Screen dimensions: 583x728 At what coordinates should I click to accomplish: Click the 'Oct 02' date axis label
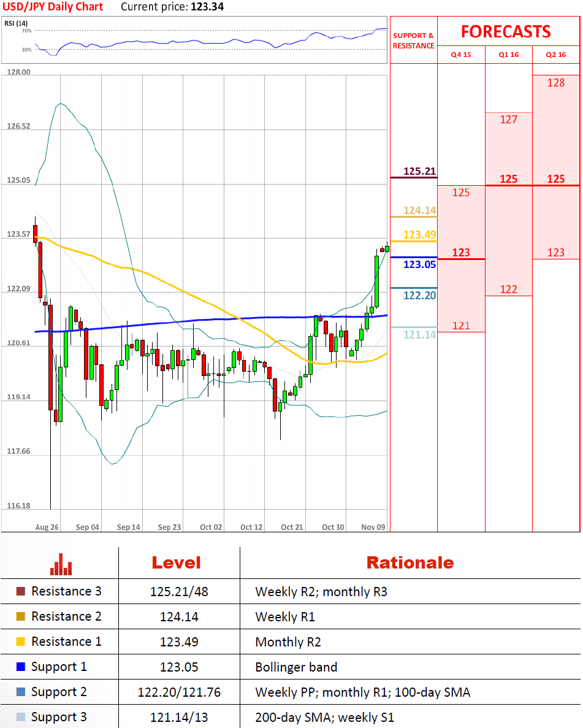tap(211, 527)
